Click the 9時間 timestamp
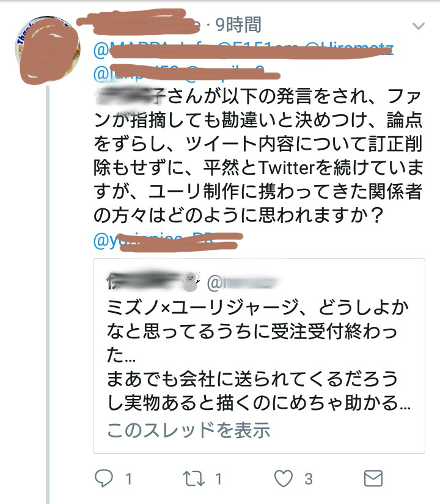Screen dimensions: 440x504 238,24
